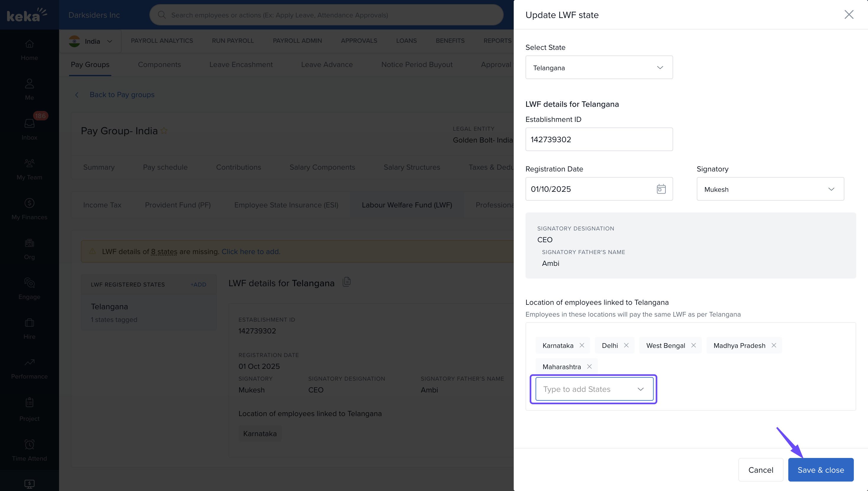Open the Registration Date calendar picker
Screen dimensions: 868x491
661,189
